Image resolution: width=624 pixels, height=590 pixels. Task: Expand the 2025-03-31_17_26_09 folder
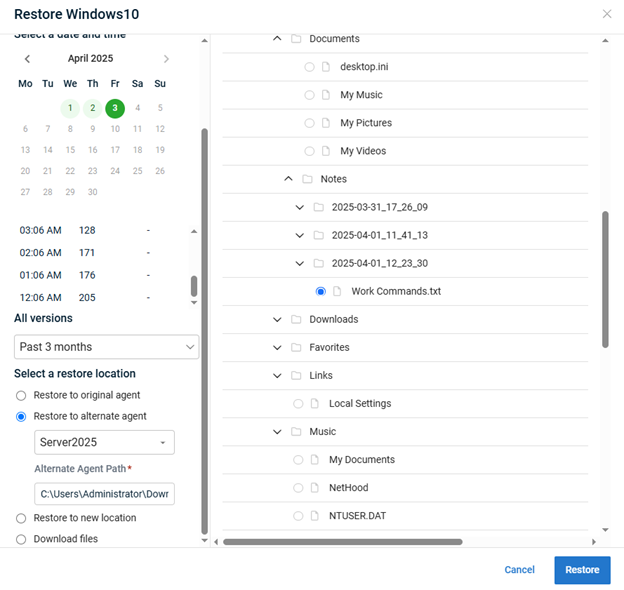(300, 207)
